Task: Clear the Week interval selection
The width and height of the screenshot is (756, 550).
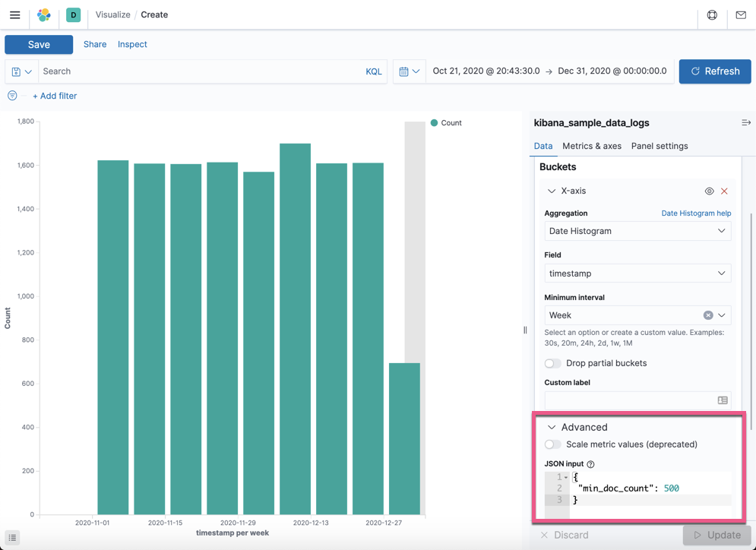Action: (708, 315)
